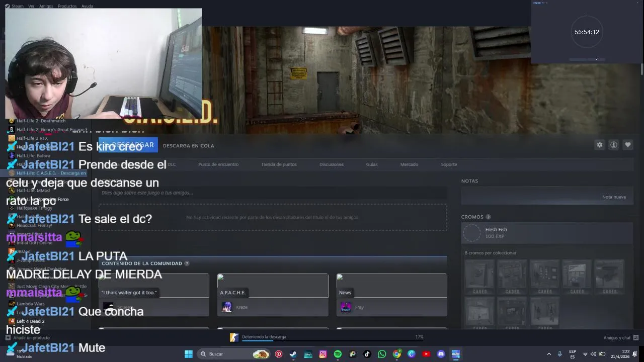Show hidden tray icons chevron
Screen dimensions: 644x362
[x=549, y=354]
